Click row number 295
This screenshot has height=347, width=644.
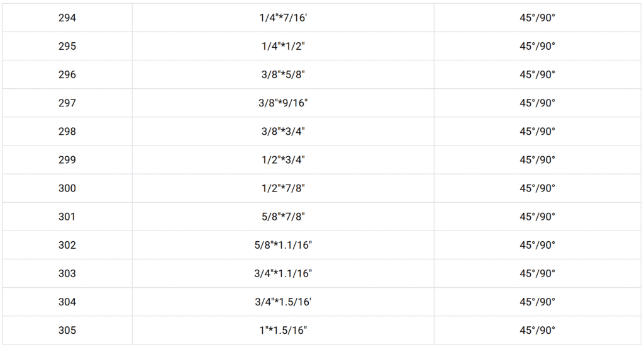pyautogui.click(x=67, y=46)
